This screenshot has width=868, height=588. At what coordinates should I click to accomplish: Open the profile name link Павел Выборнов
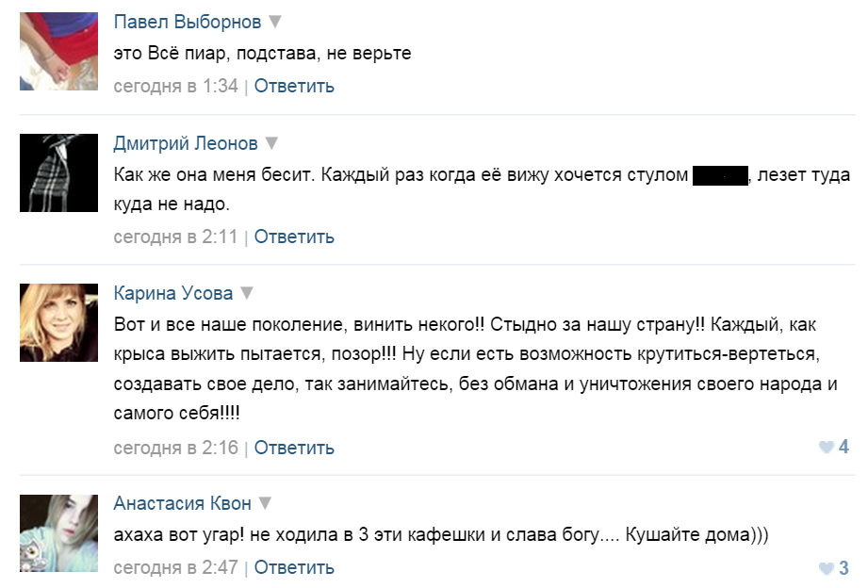tap(188, 22)
